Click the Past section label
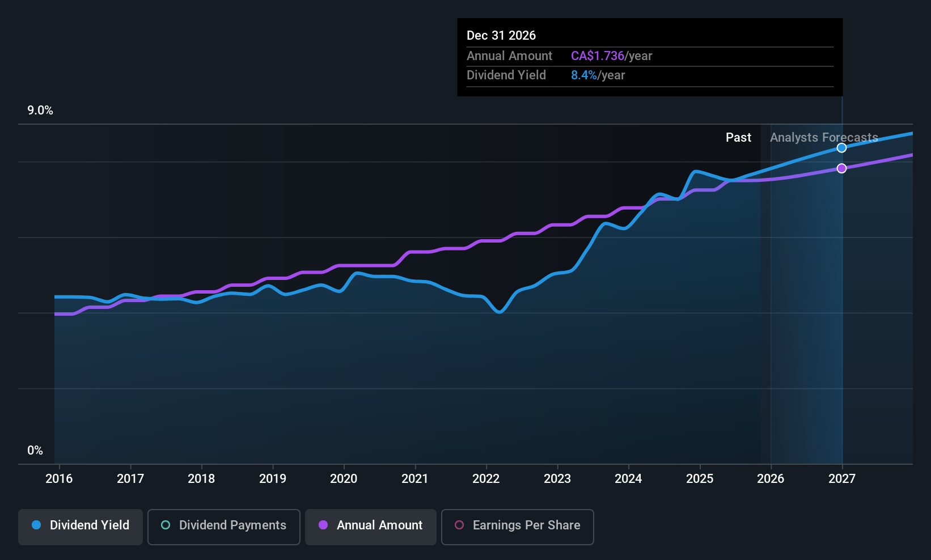The width and height of the screenshot is (931, 560). 738,137
